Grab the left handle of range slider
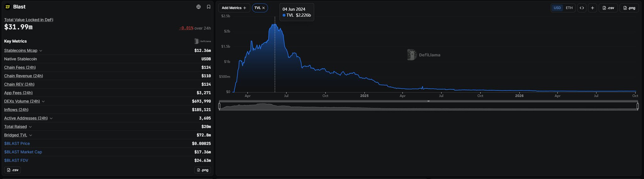 coord(219,106)
